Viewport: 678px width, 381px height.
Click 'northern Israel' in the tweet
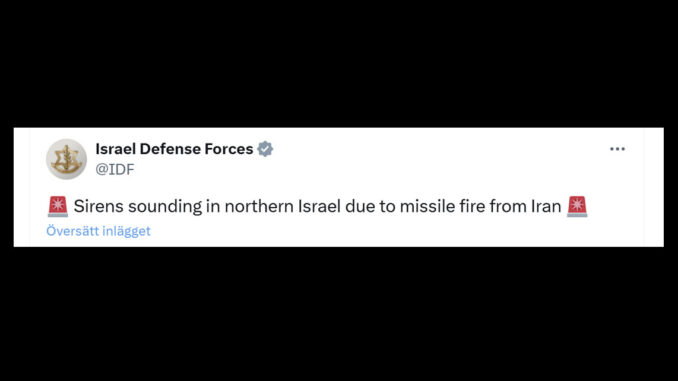tap(282, 206)
